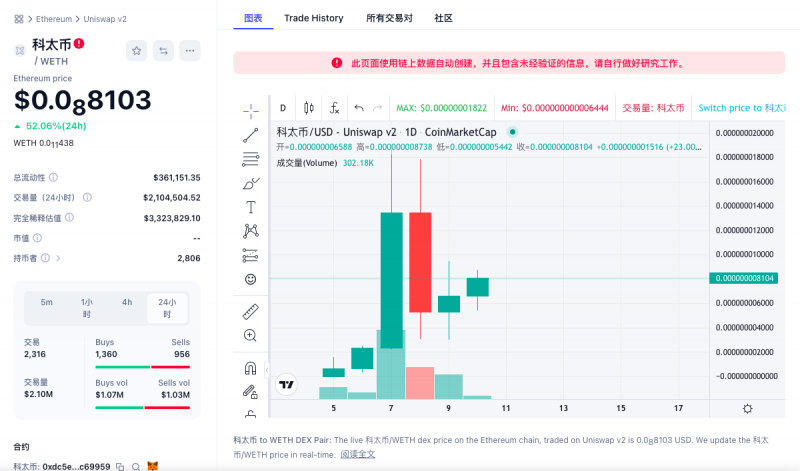Screen dimensions: 800x471
Task: Select the text annotation tool
Action: pos(251,207)
